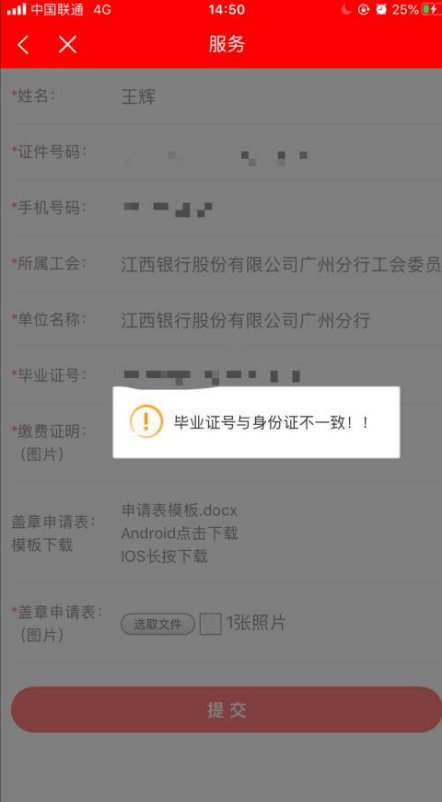
Task: Tap the orange warning exclamation icon
Action: (146, 421)
